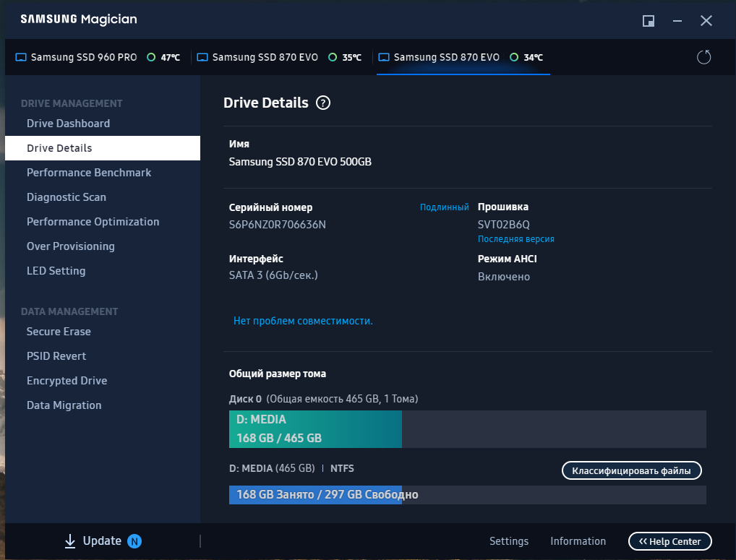Click the Диск 0 total capacity line
The image size is (736, 560).
pyautogui.click(x=323, y=399)
